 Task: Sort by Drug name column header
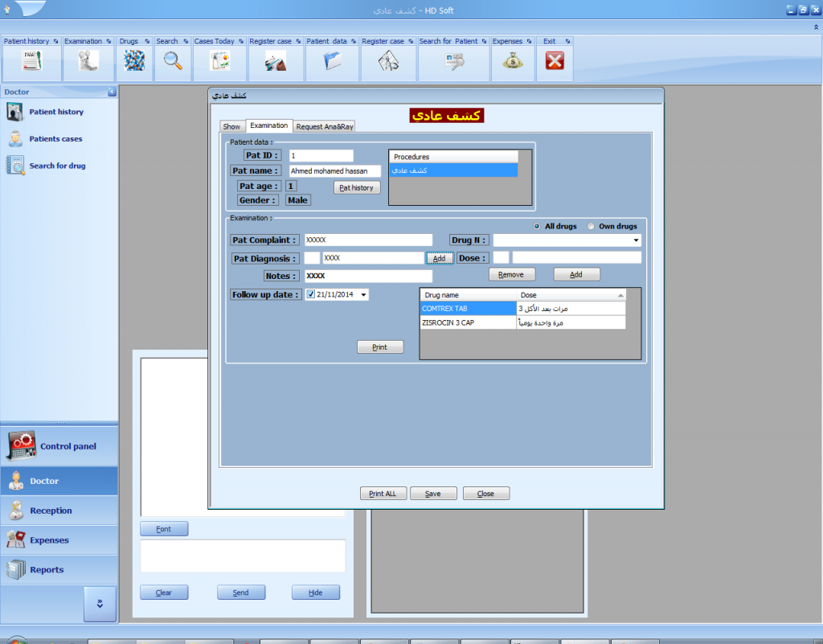[x=469, y=295]
